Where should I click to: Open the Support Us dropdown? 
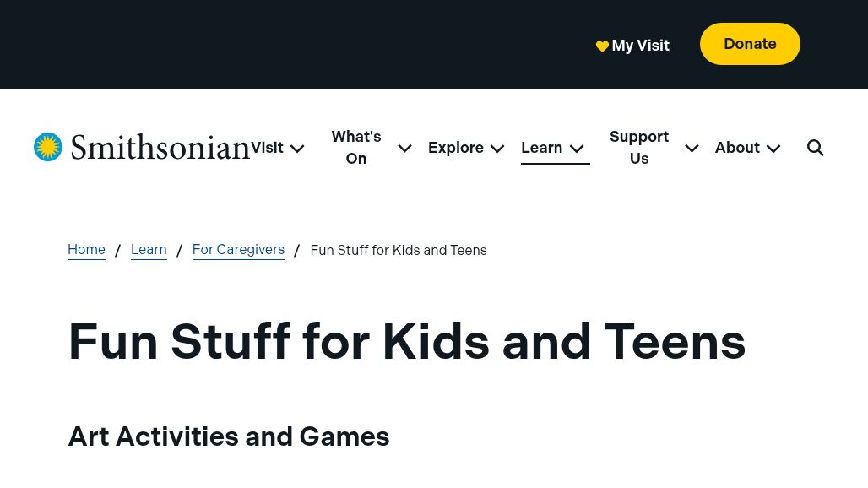(692, 149)
